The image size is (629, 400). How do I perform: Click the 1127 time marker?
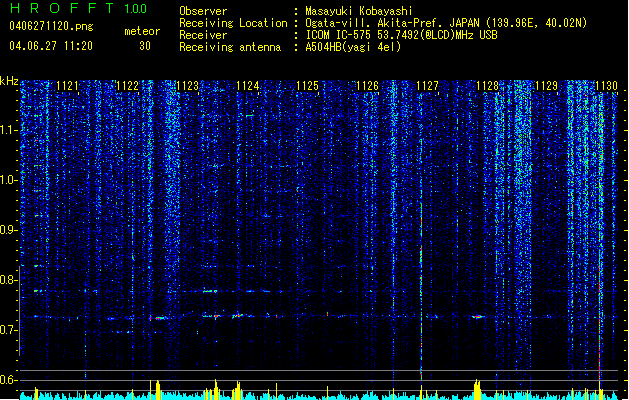click(427, 86)
